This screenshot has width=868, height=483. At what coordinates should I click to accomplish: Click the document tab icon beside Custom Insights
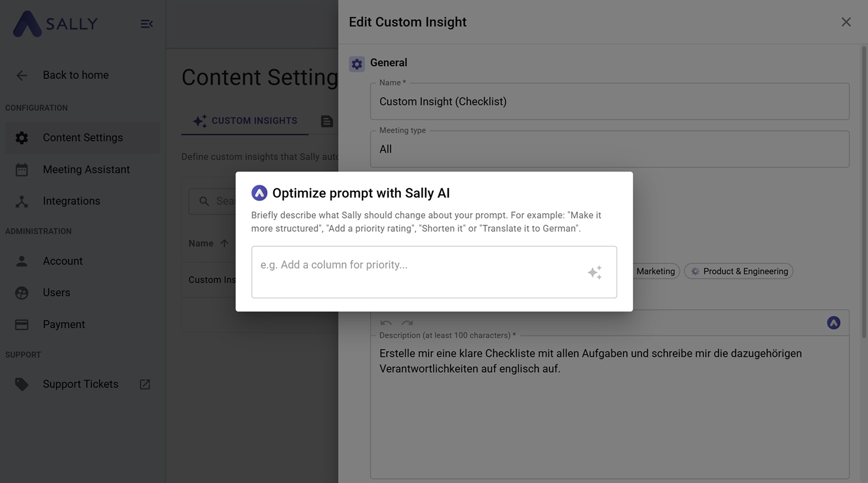tap(327, 121)
